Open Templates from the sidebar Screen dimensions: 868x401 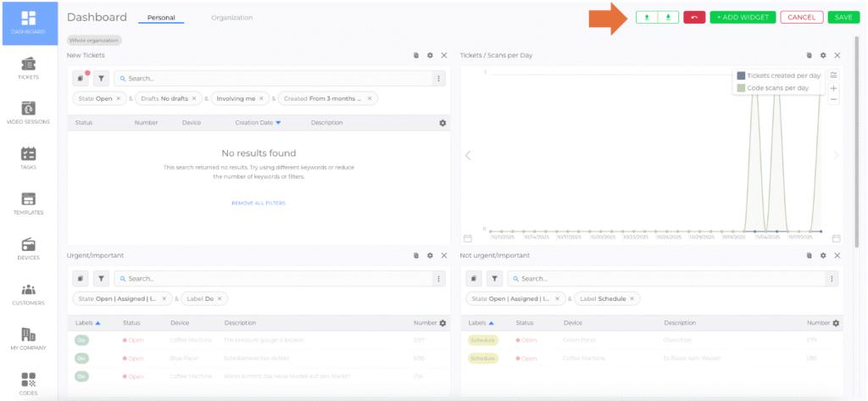coord(29,203)
